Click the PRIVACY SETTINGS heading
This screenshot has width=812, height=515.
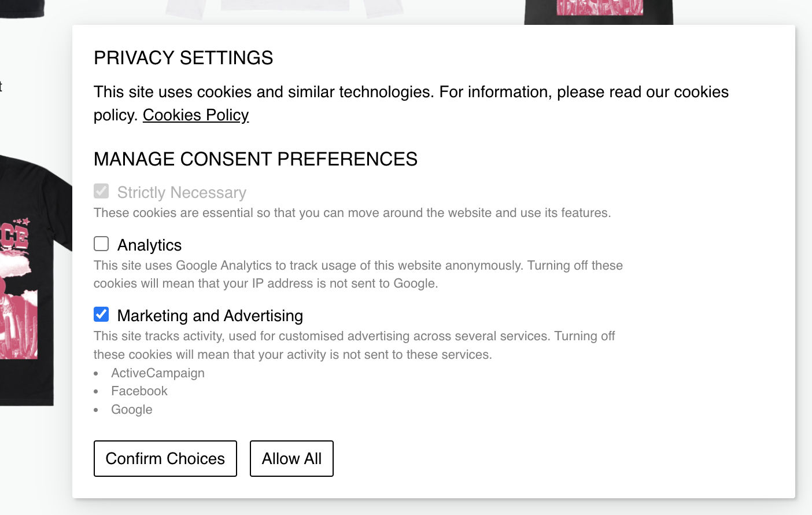(183, 58)
